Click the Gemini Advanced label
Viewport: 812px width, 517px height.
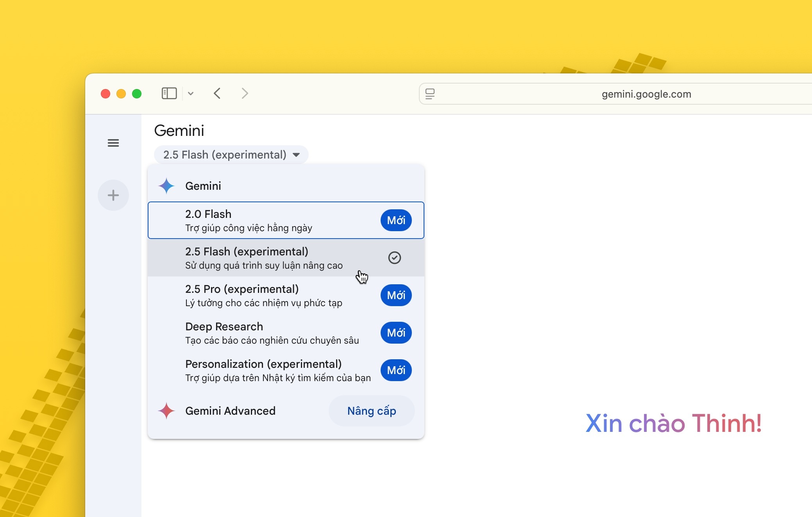[230, 411]
